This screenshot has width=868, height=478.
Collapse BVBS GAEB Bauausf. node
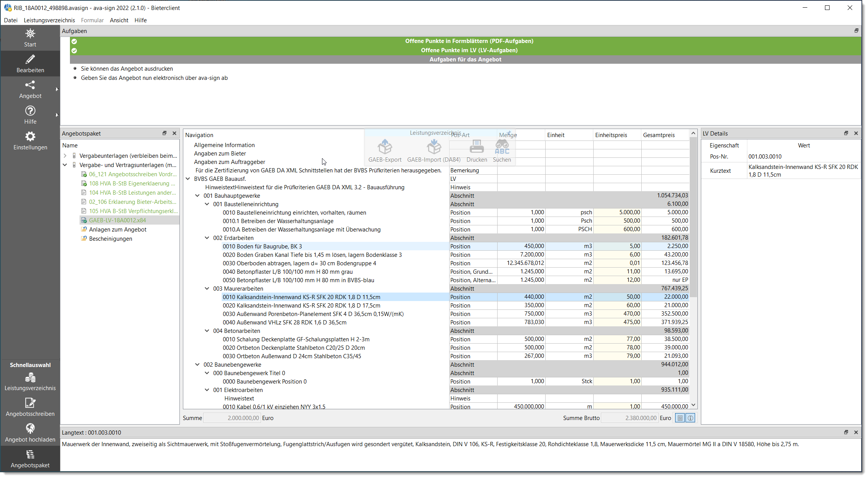point(188,179)
